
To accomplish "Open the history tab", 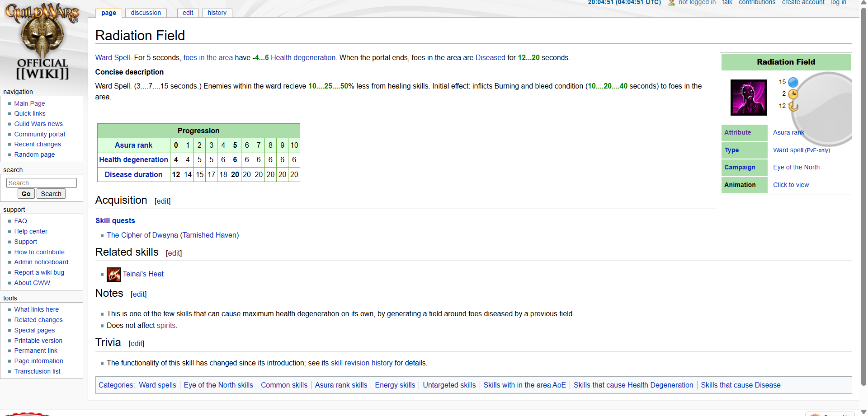I will pyautogui.click(x=217, y=13).
